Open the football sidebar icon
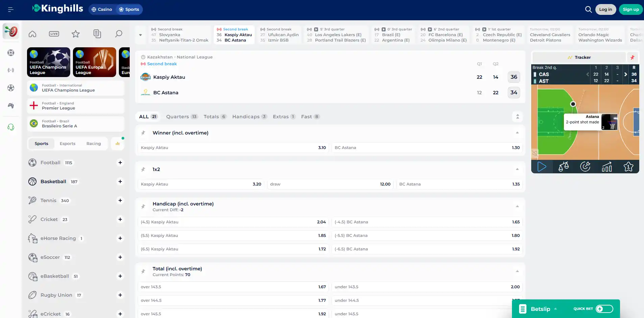This screenshot has height=318, width=644. point(11,88)
